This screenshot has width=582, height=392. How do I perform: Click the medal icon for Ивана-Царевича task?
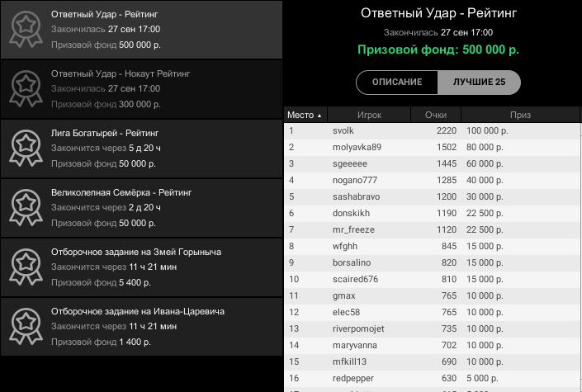point(26,326)
